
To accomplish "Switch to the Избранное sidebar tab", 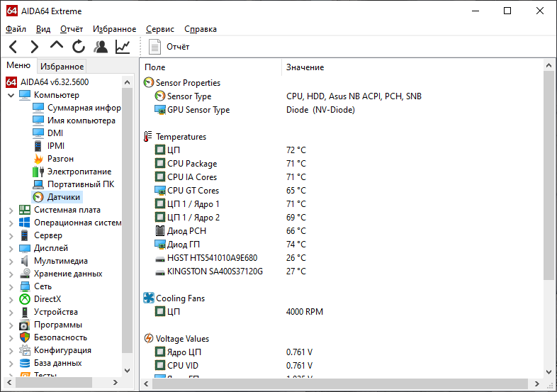I will pyautogui.click(x=62, y=67).
